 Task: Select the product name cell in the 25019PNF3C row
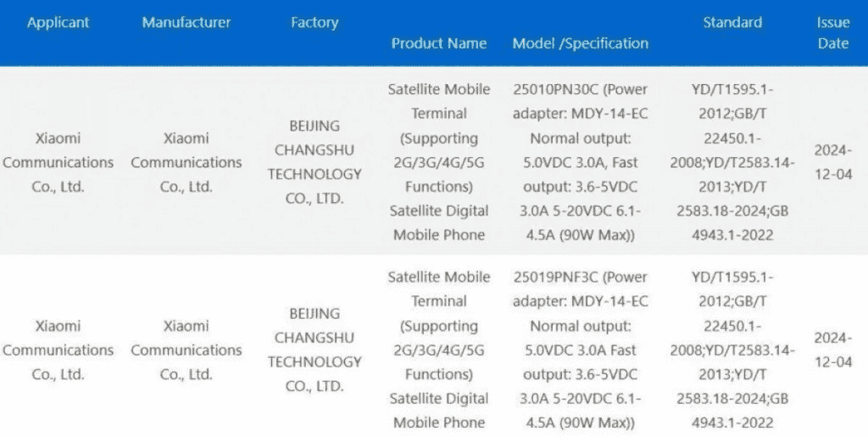[x=438, y=349]
